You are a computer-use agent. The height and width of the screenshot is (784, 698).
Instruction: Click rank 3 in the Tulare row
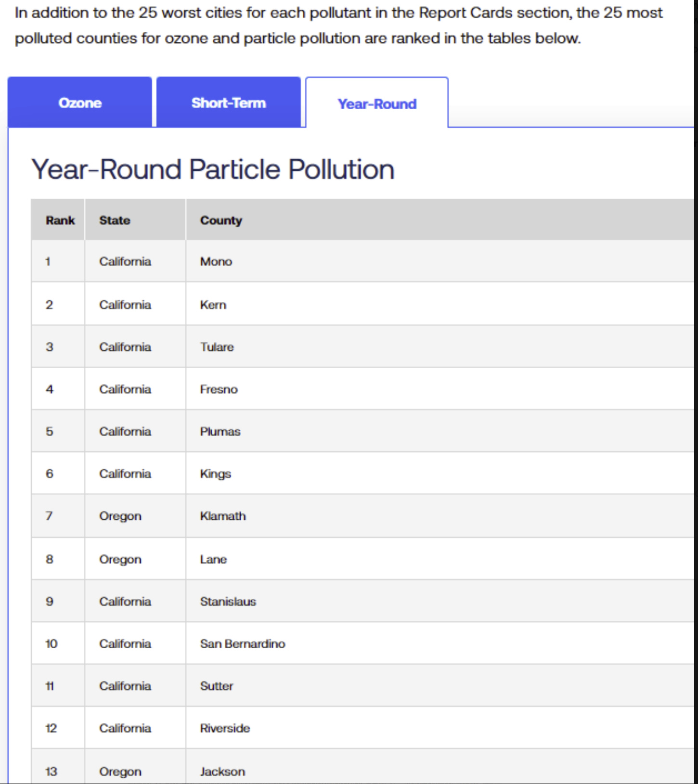click(x=49, y=347)
